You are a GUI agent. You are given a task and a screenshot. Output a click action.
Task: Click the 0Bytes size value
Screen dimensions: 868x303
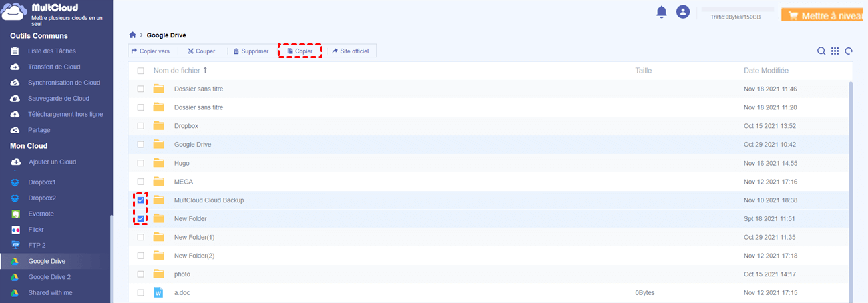(646, 292)
